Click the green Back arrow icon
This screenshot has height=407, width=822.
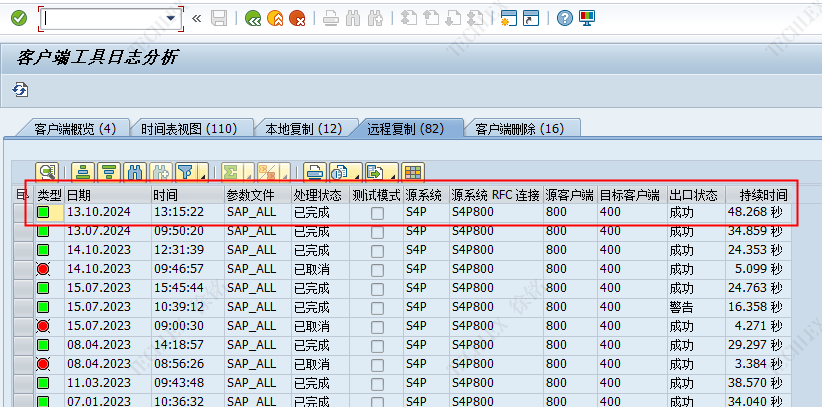(254, 18)
